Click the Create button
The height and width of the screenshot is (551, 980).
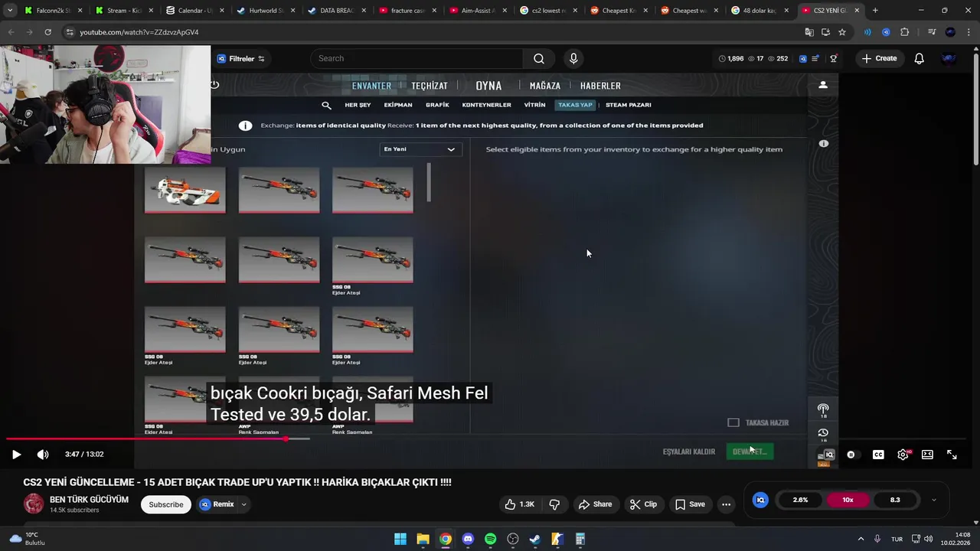click(x=879, y=59)
